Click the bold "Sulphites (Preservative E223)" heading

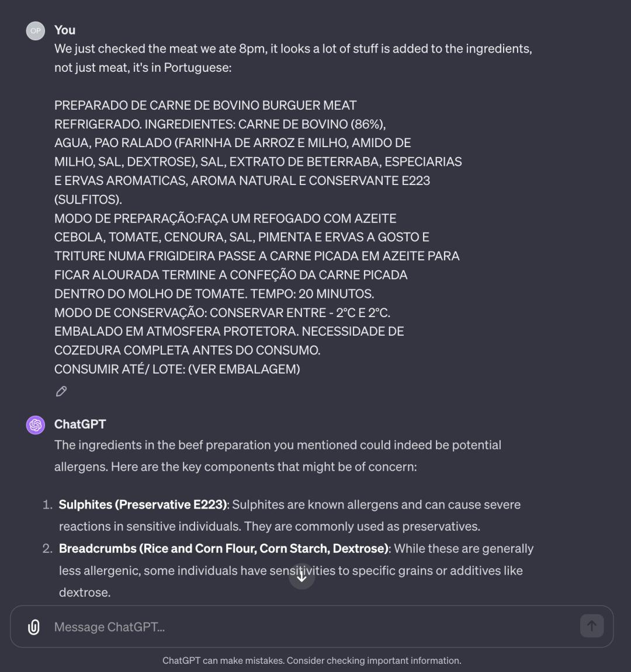[143, 504]
